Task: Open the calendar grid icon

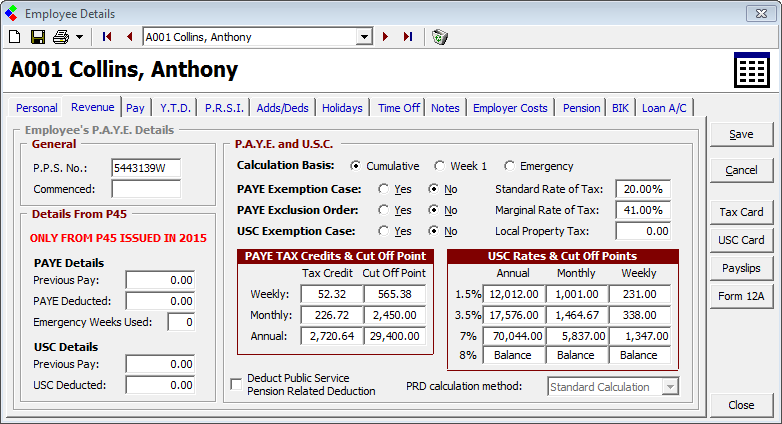Action: click(751, 70)
